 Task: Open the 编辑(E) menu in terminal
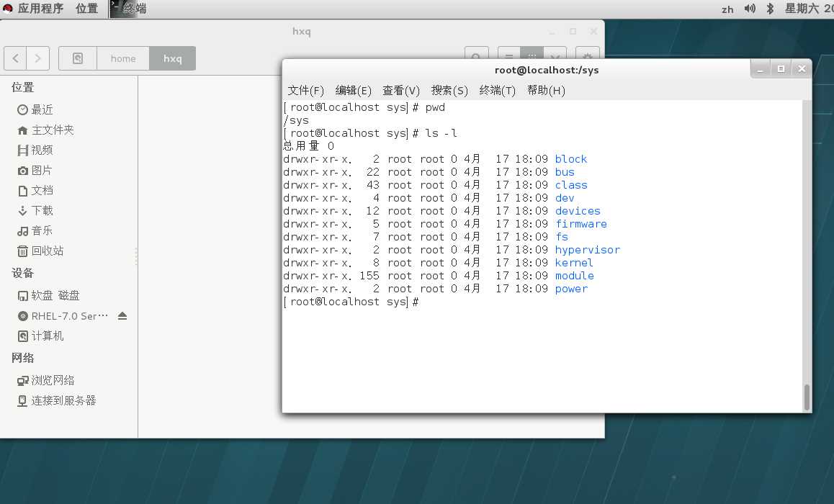click(x=353, y=91)
